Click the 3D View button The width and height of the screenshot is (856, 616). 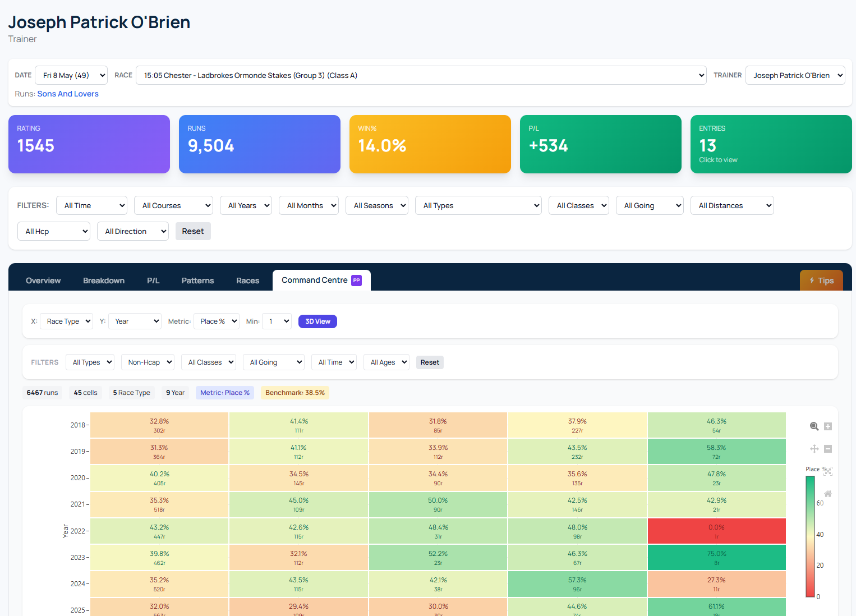(317, 321)
